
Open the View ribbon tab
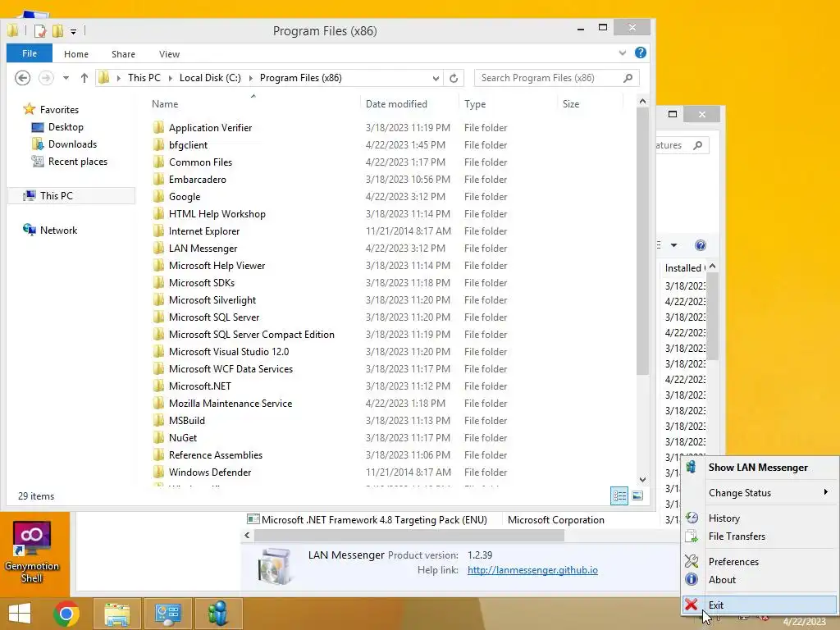(x=169, y=54)
